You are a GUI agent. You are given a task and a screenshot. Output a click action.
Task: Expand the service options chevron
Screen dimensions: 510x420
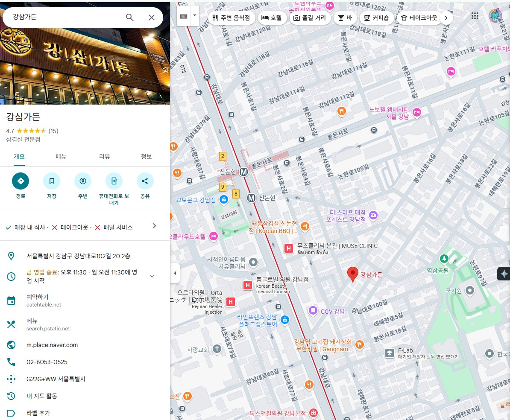(155, 226)
